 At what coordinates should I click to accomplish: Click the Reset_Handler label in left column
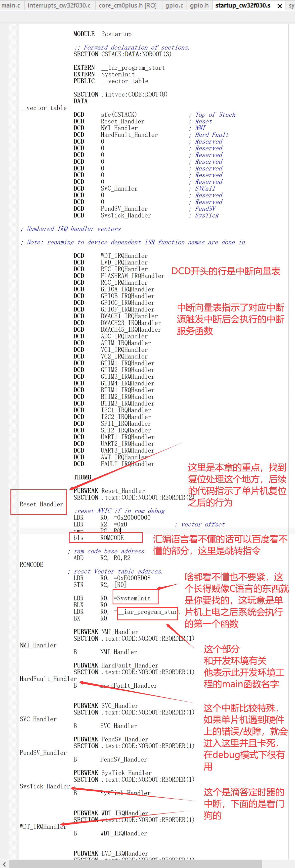(x=42, y=504)
